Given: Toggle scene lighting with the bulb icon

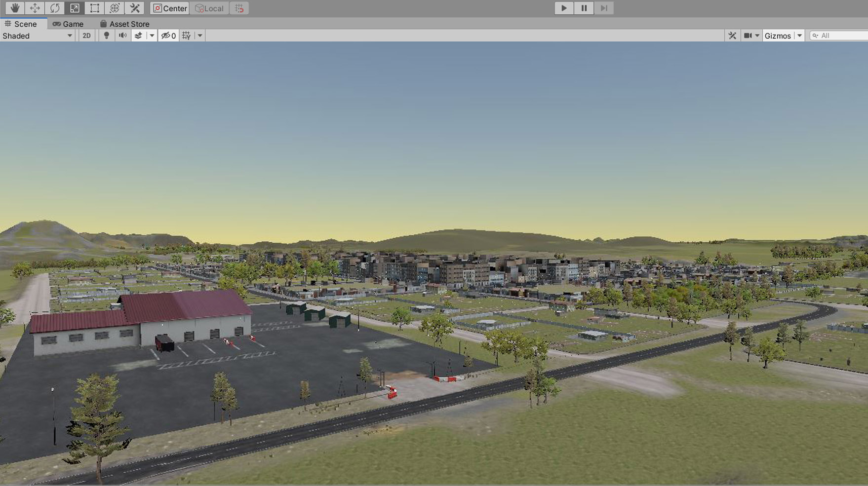Looking at the screenshot, I should (x=106, y=36).
